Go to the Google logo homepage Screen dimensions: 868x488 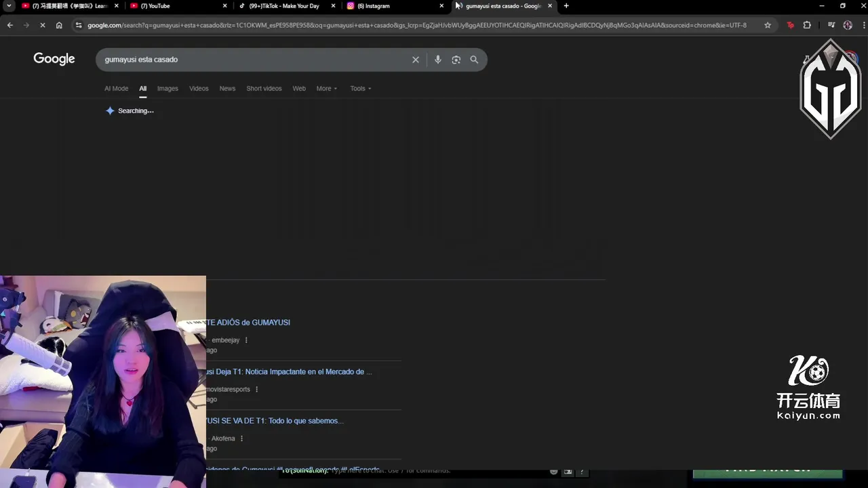click(54, 59)
